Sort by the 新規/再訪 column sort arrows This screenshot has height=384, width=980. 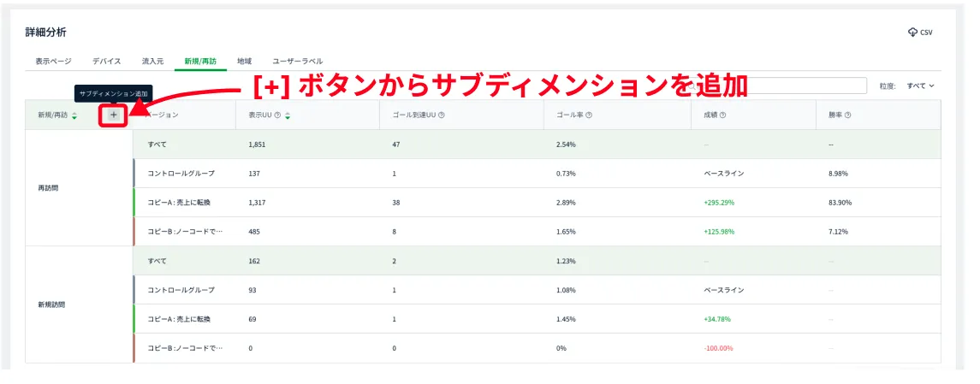pyautogui.click(x=75, y=115)
